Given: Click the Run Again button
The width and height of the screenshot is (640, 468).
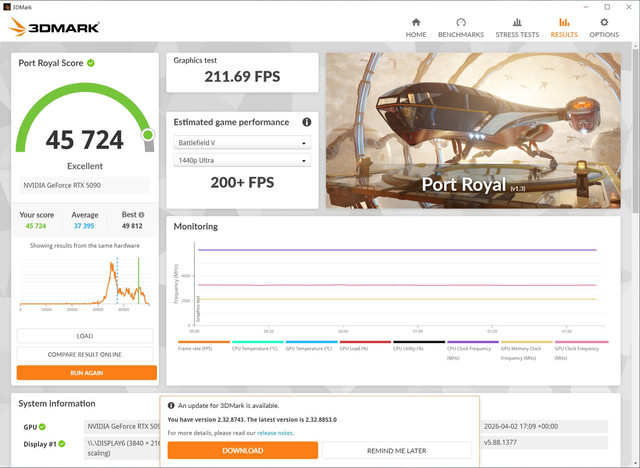Looking at the screenshot, I should tap(87, 373).
